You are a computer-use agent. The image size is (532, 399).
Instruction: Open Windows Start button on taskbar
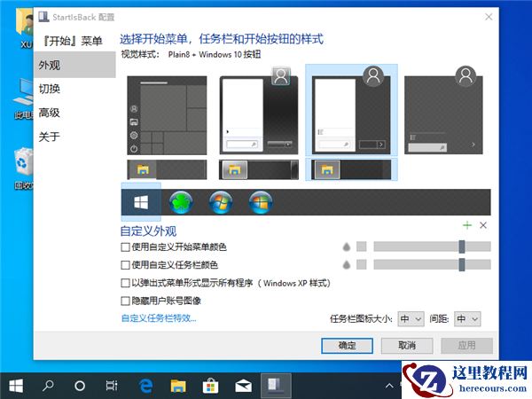16,386
